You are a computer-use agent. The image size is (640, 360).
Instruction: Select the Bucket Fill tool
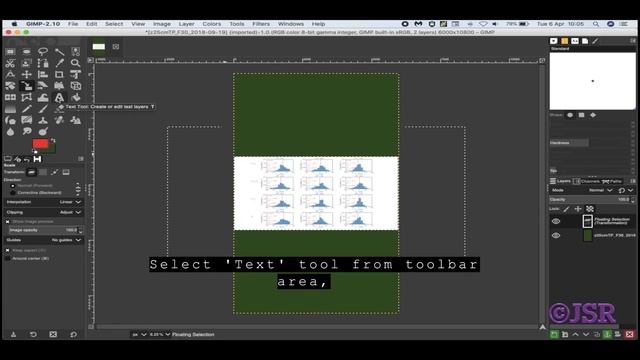click(76, 98)
